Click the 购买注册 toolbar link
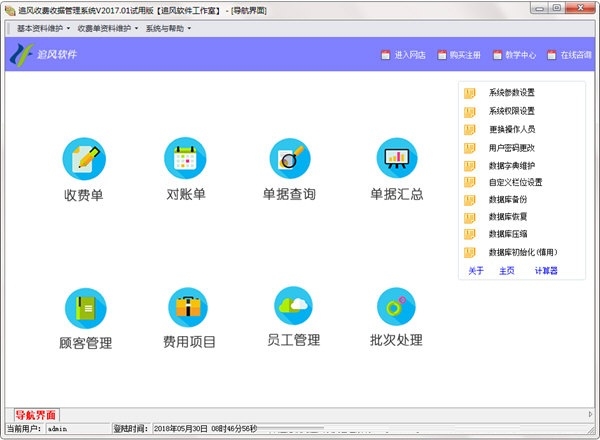600x440 pixels. tap(464, 55)
